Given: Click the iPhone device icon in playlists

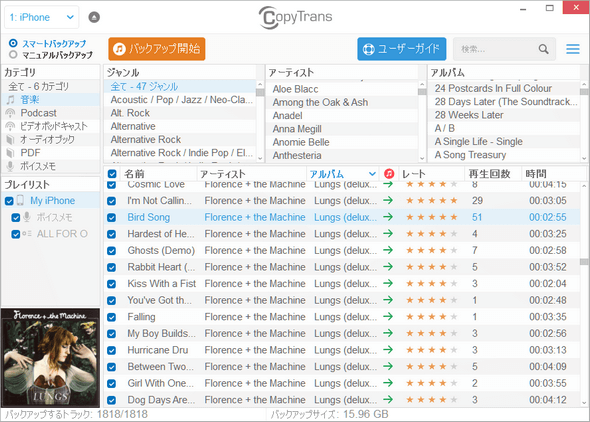Looking at the screenshot, I should (x=21, y=200).
